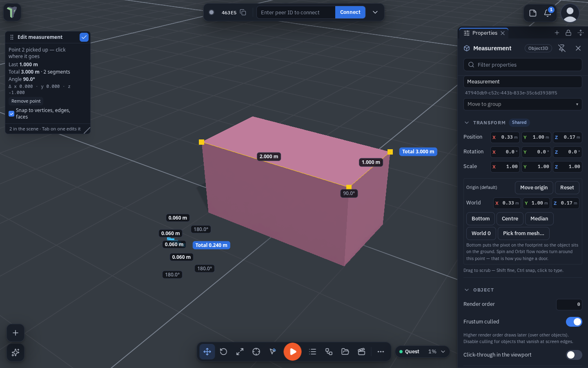Click the lock icon in Properties panel header
The width and height of the screenshot is (588, 368).
(x=568, y=33)
